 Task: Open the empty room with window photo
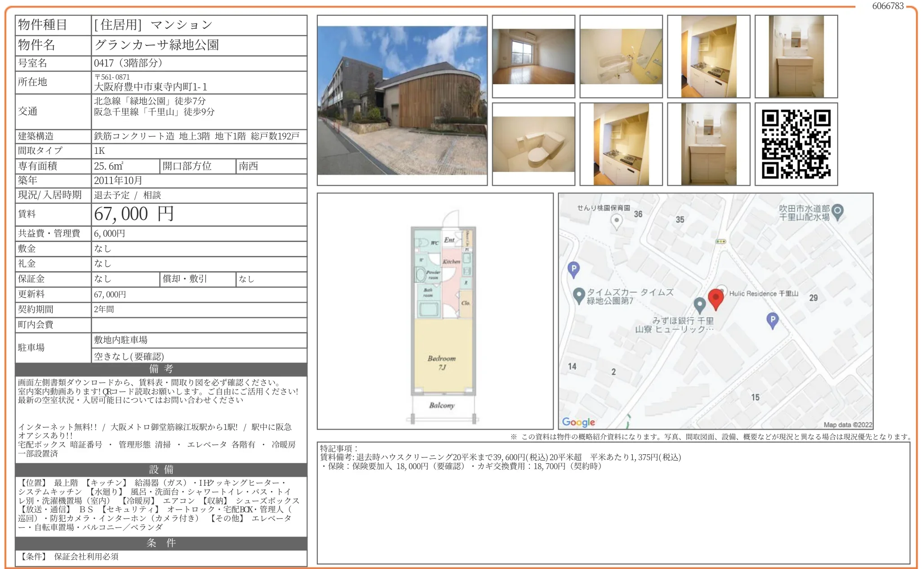[533, 56]
